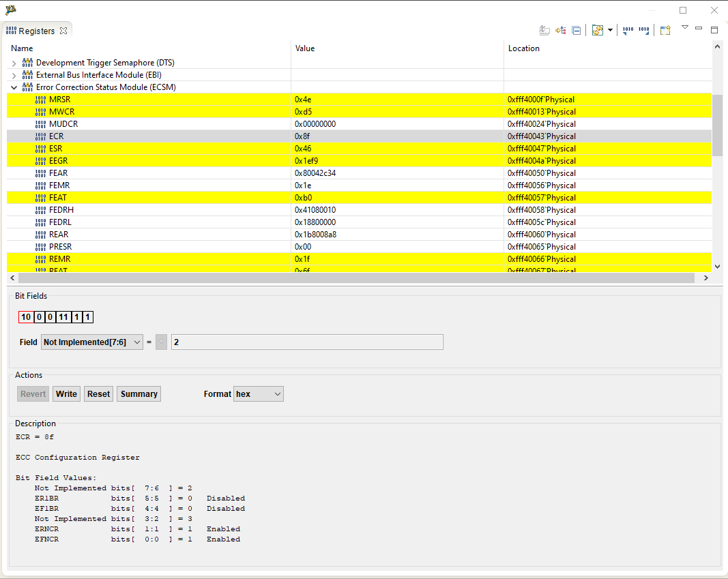Click the new registers view icon
728x579 pixels.
click(665, 30)
